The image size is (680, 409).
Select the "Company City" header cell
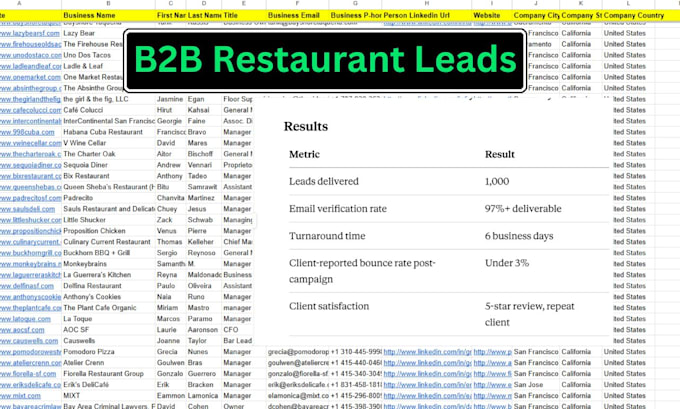(536, 15)
